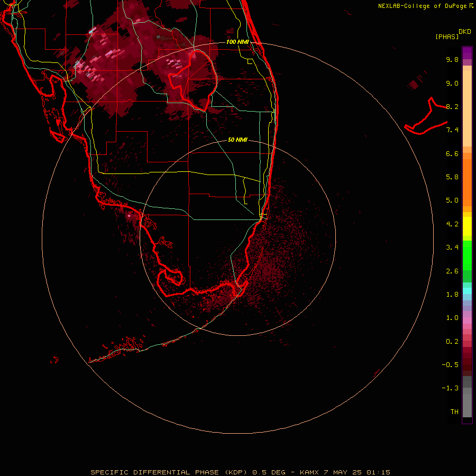Click the -0.5 legend value
Screen dimensions: 476x476
tap(450, 365)
